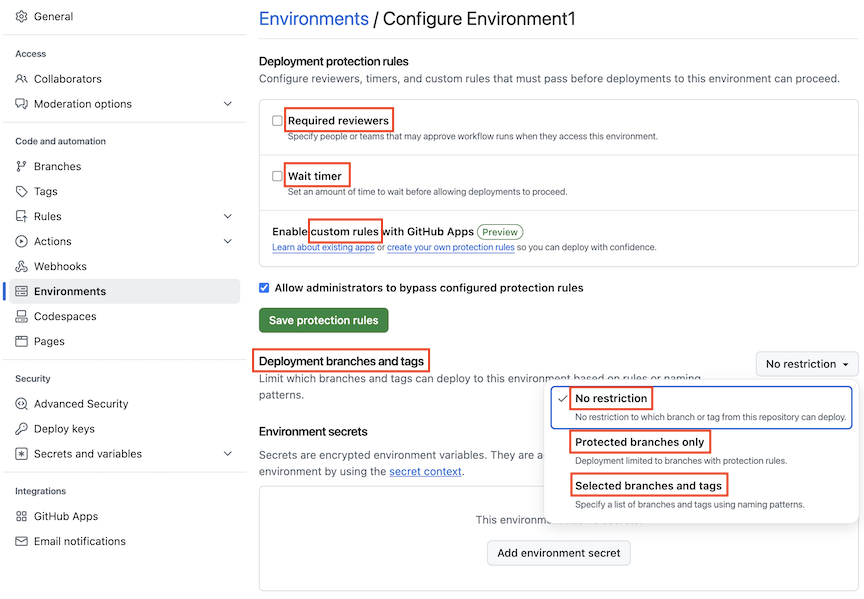Open the General settings gear icon
The width and height of the screenshot is (864, 599).
pos(22,16)
